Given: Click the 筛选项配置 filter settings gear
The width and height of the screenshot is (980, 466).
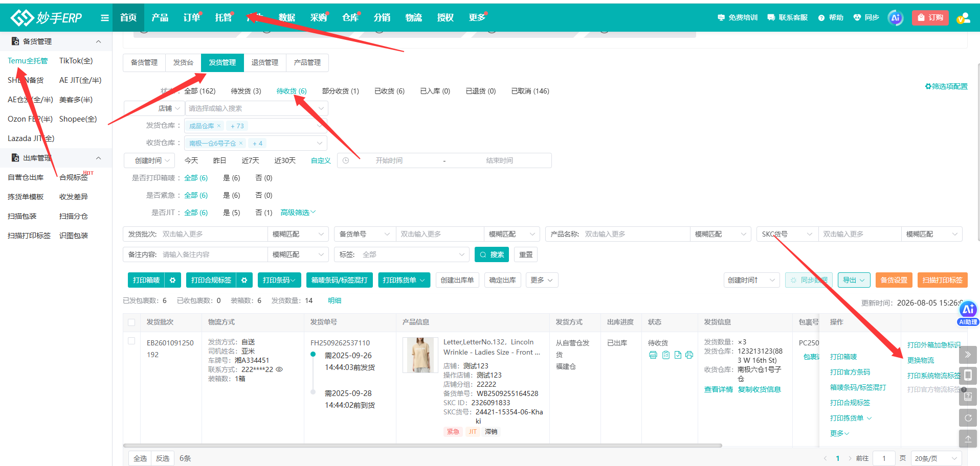Looking at the screenshot, I should [x=946, y=86].
